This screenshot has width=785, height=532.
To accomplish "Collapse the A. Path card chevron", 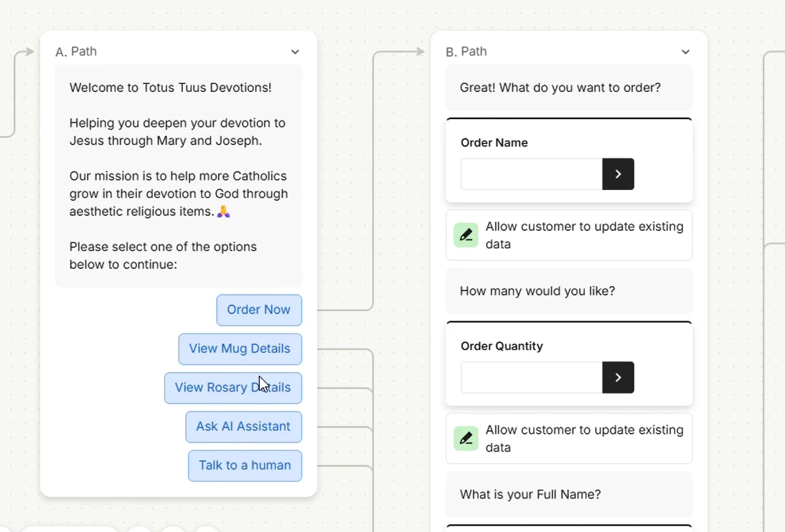I will click(295, 52).
